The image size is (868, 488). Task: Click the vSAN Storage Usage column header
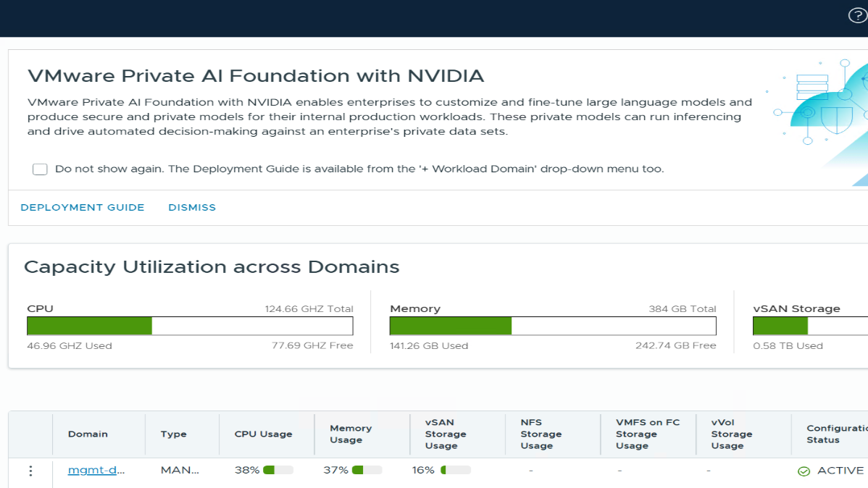click(446, 434)
